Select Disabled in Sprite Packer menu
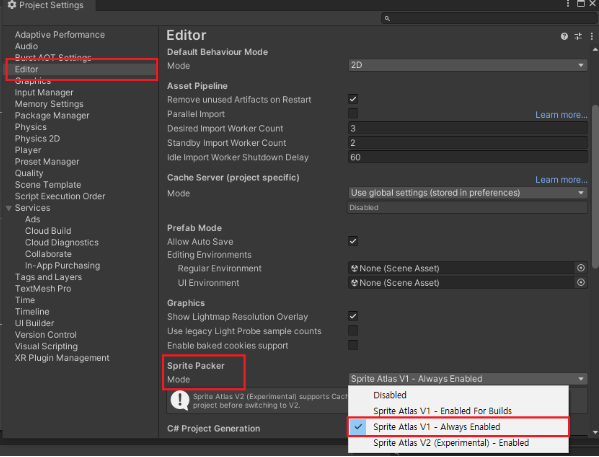The height and width of the screenshot is (457, 599). 458,395
